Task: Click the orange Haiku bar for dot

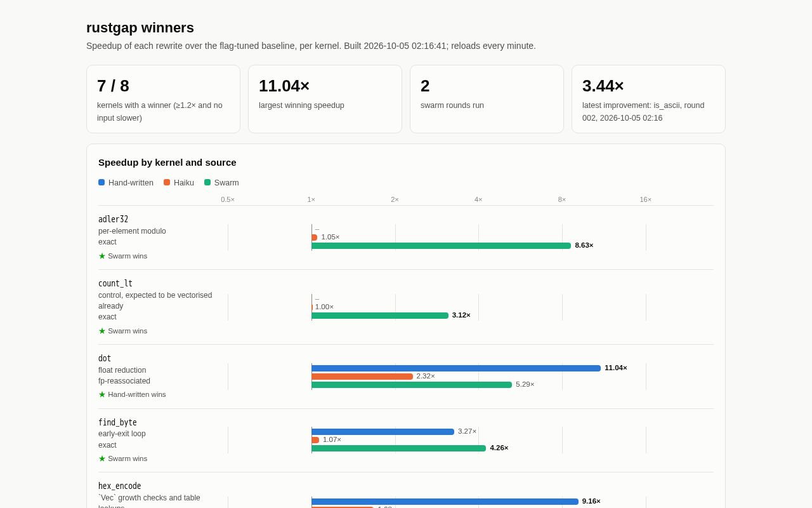Action: coord(362,377)
